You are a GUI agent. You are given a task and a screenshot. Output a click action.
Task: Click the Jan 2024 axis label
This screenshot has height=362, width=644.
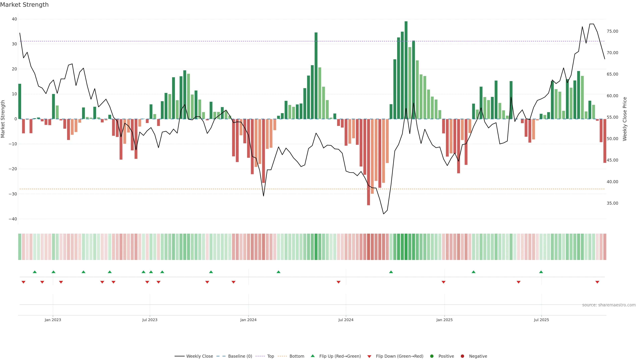248,320
